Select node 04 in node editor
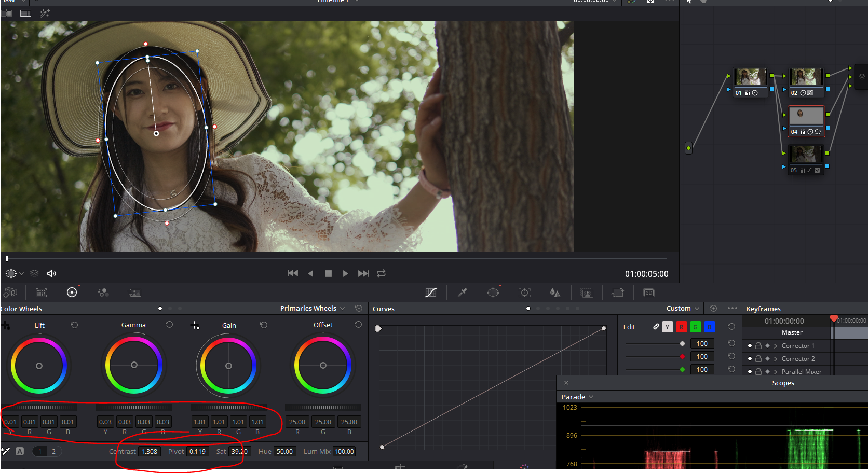This screenshot has height=473, width=868. (x=806, y=121)
